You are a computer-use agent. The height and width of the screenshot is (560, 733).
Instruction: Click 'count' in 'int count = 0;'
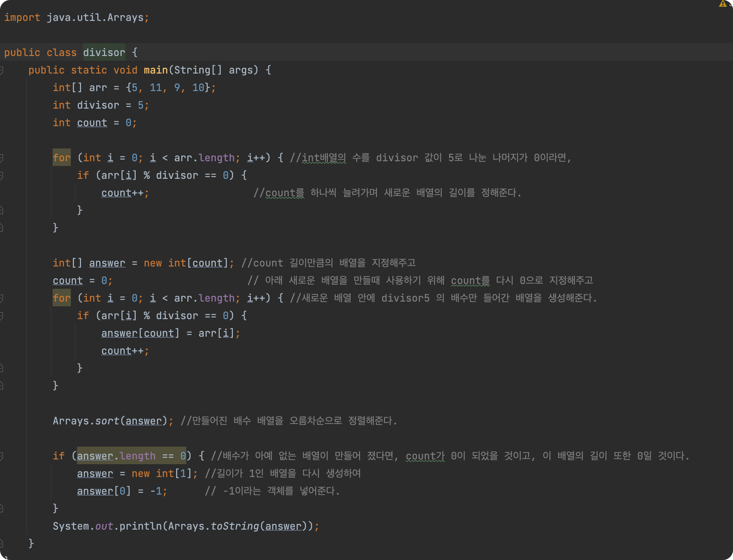[92, 123]
